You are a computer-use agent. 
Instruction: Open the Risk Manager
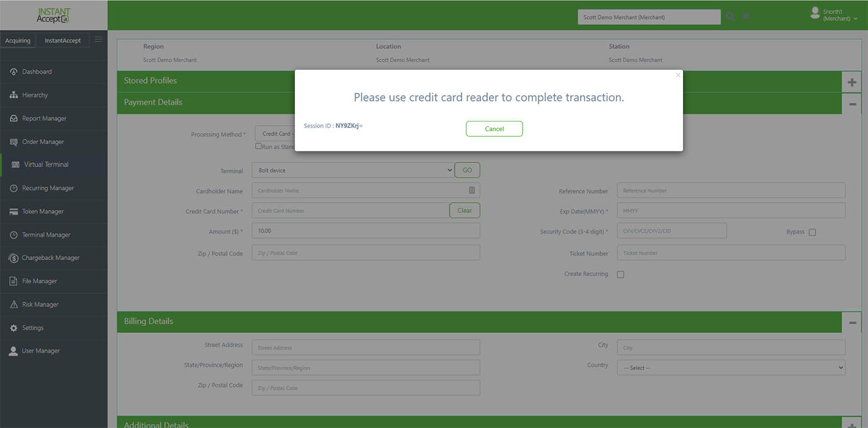pos(40,304)
